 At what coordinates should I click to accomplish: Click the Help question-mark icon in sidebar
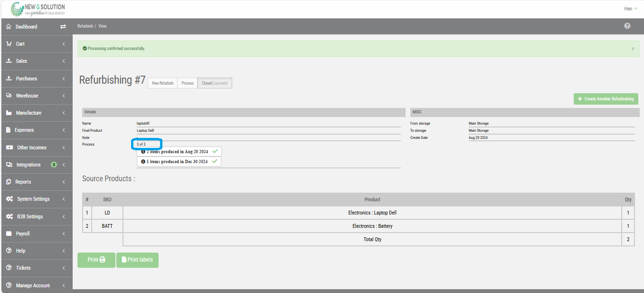pyautogui.click(x=9, y=251)
